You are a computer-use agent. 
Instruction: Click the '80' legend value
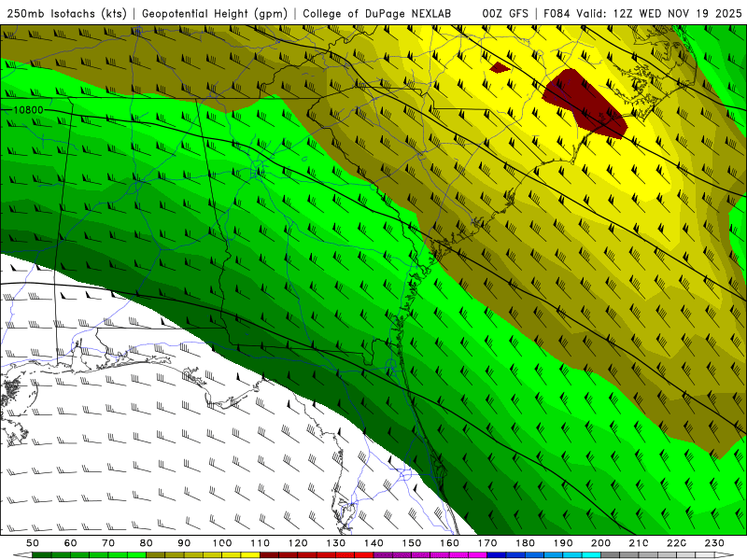[x=147, y=543]
